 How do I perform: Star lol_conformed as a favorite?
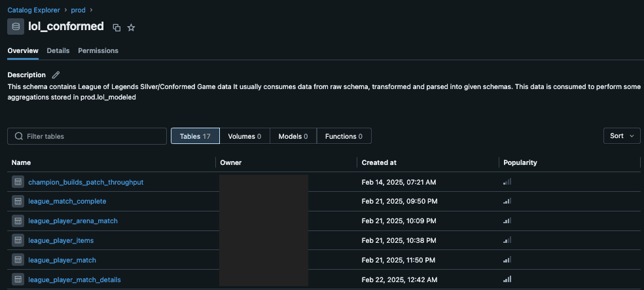coord(131,27)
